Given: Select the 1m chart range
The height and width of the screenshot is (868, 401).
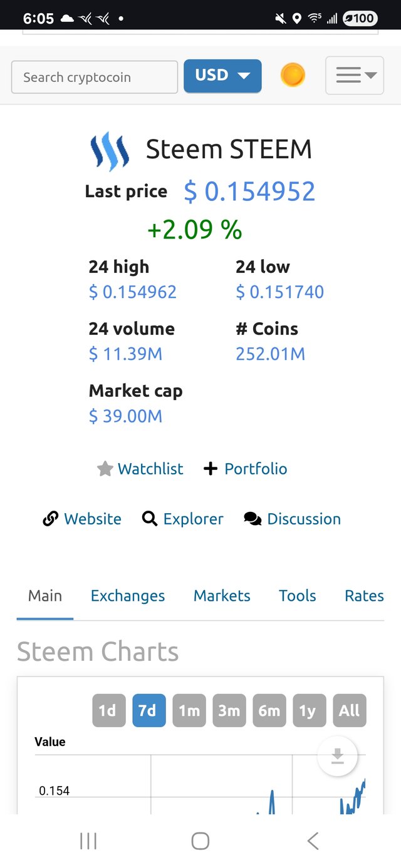Looking at the screenshot, I should coord(189,710).
